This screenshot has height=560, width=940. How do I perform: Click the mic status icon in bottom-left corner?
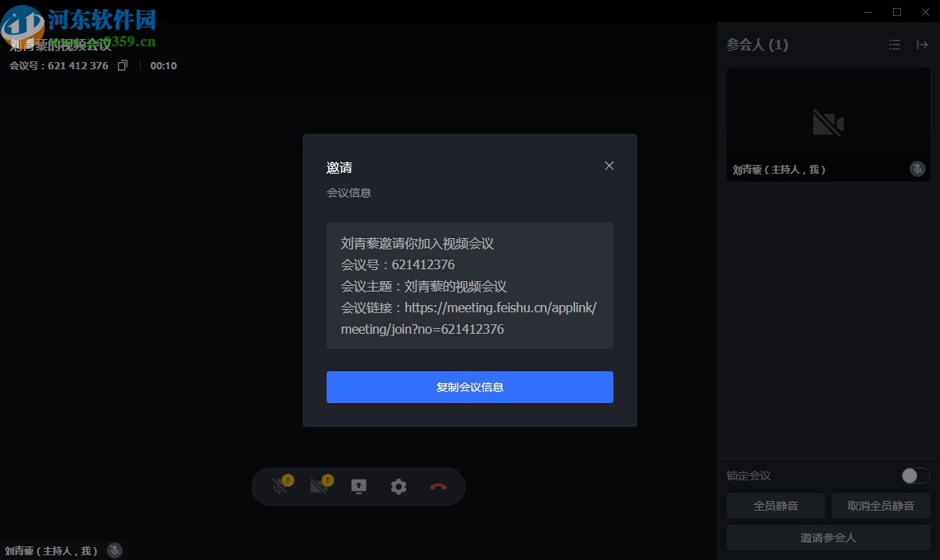tap(115, 550)
